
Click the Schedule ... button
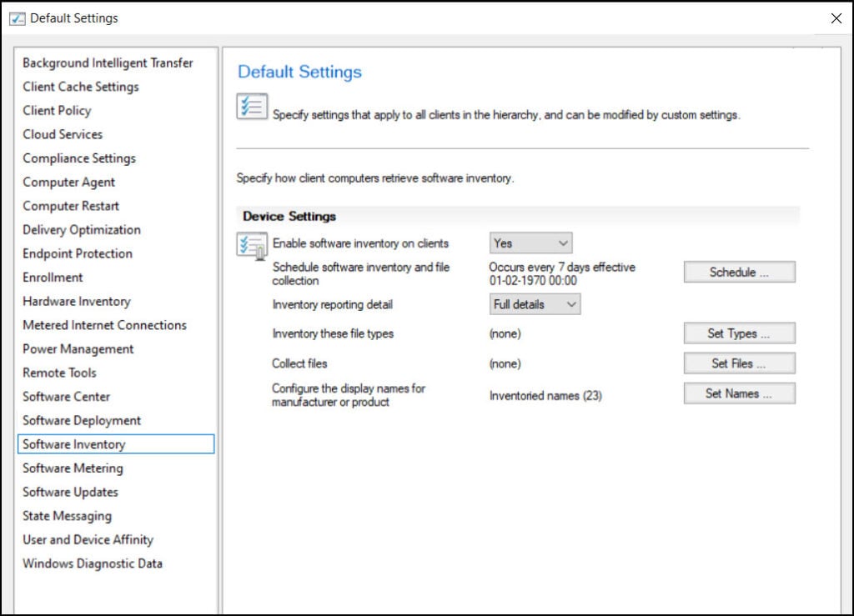[739, 272]
